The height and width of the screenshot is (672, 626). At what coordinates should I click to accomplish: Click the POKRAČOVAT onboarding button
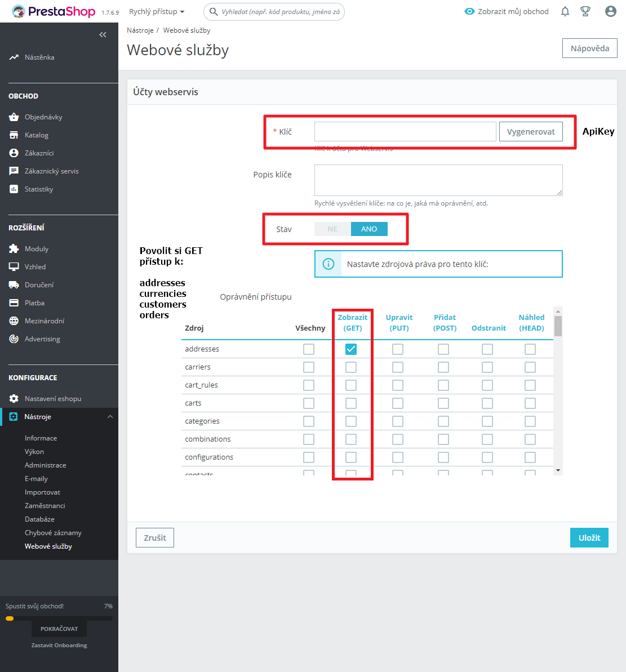click(59, 629)
